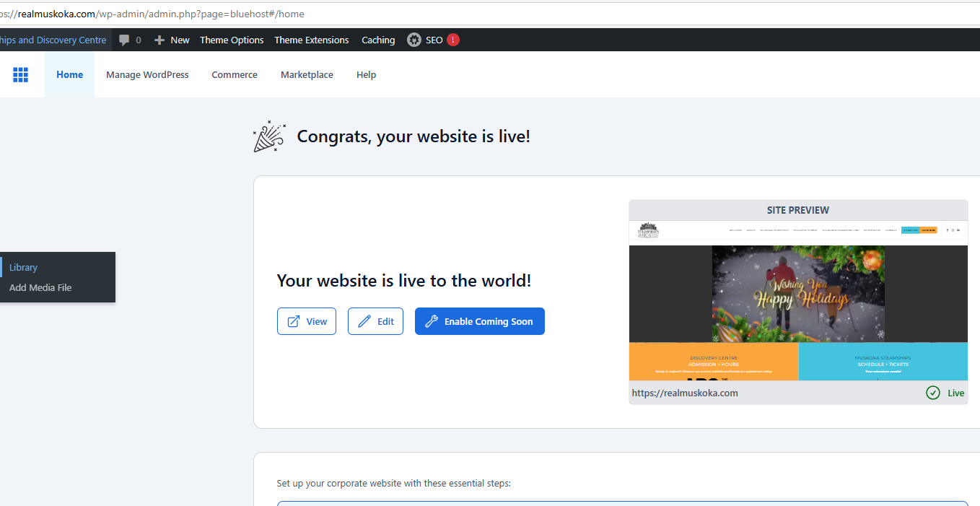
Task: Switch to the Manage WordPress tab
Action: (x=147, y=74)
